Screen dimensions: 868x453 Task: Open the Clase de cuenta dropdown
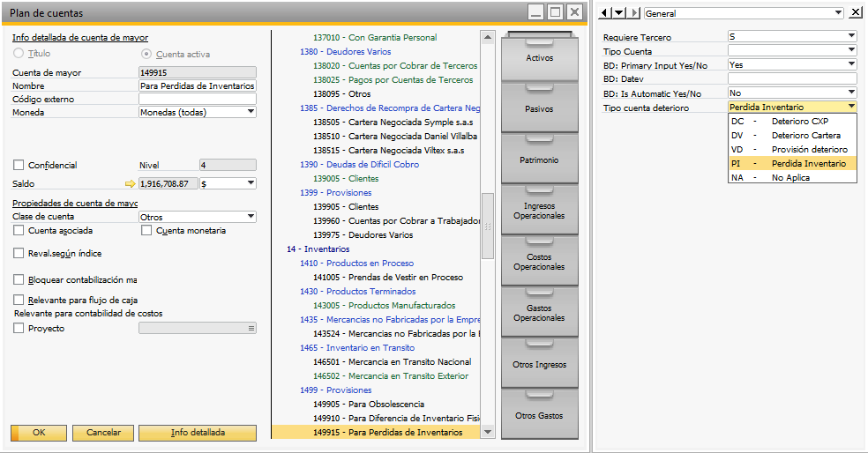coord(251,217)
